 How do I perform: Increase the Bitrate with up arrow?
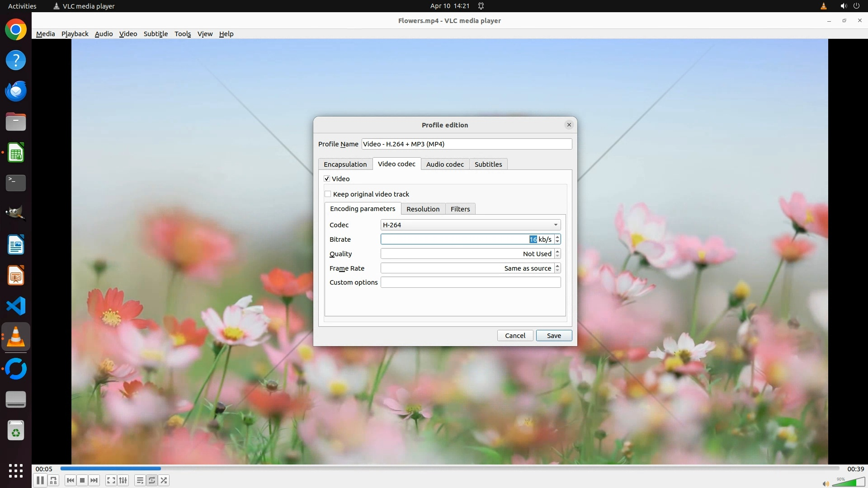pyautogui.click(x=557, y=237)
